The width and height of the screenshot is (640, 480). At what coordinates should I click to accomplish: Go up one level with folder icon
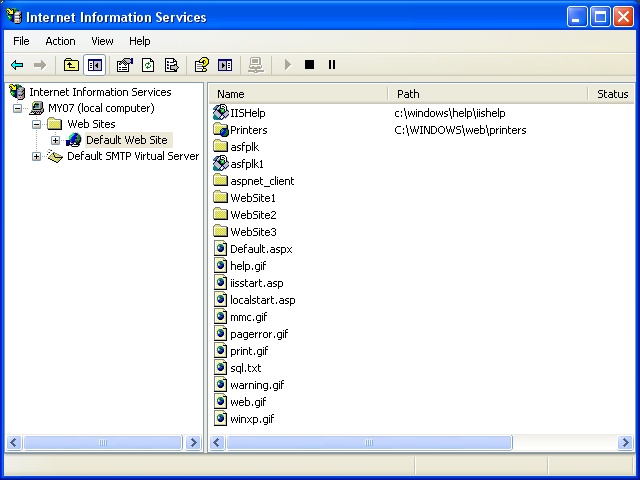point(71,65)
